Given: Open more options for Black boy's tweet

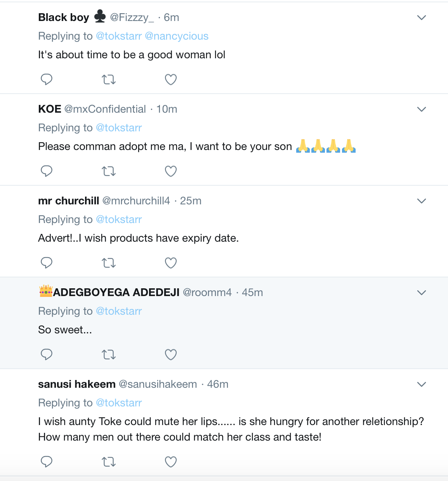Looking at the screenshot, I should coord(421,17).
